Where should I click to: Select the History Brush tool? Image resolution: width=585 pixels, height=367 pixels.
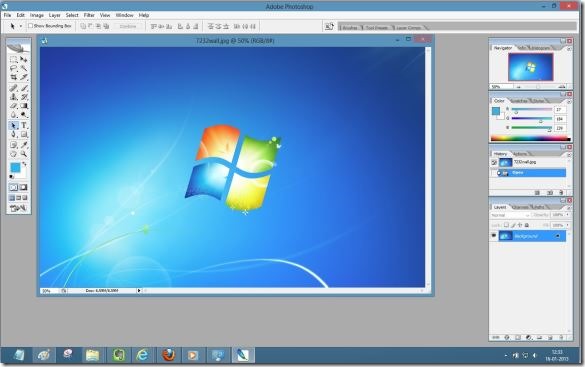click(x=24, y=97)
